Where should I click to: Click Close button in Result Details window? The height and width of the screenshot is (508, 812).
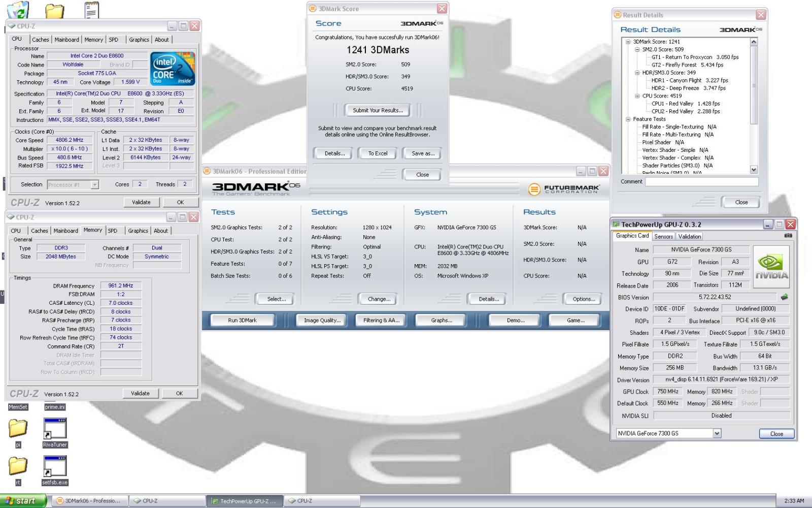pyautogui.click(x=741, y=202)
